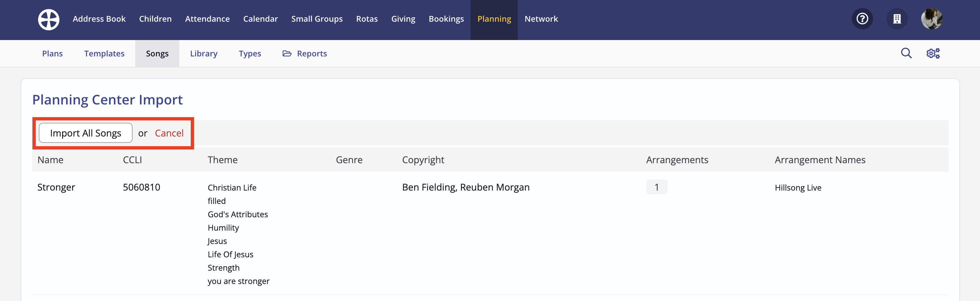980x301 pixels.
Task: Click the search magnifier icon
Action: click(x=906, y=53)
